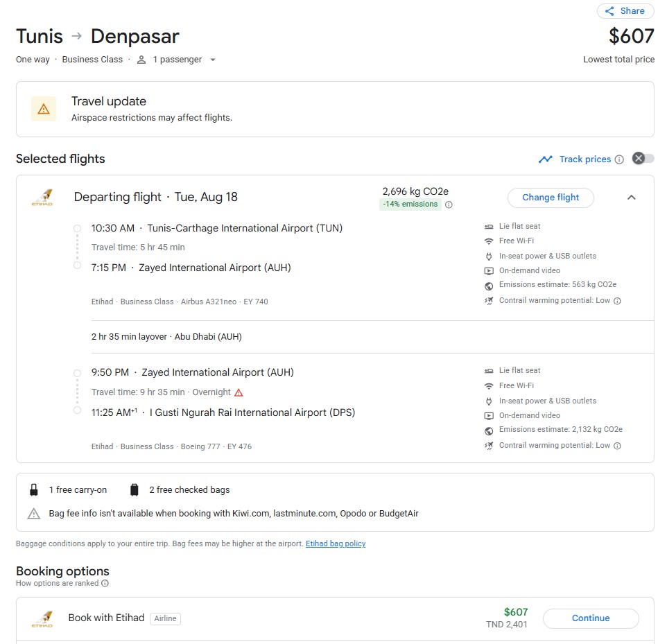The image size is (667, 644).
Task: Click the carry-on bag icon
Action: pos(33,489)
